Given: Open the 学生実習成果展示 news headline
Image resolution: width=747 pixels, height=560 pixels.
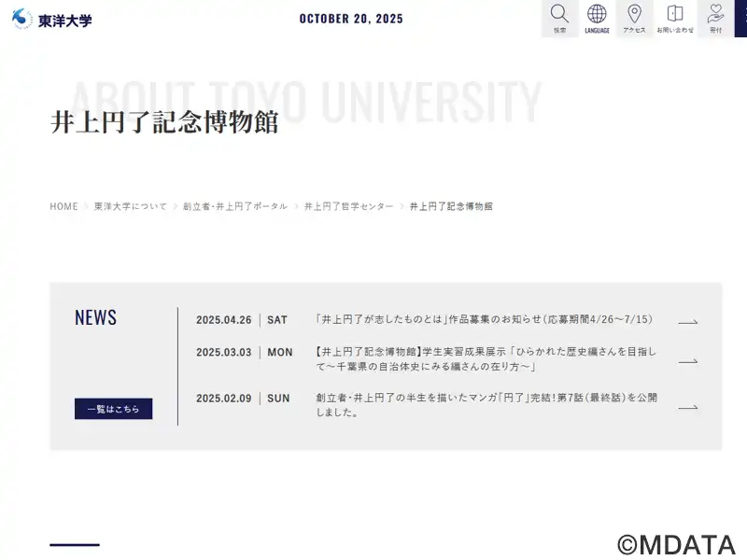Looking at the screenshot, I should click(486, 359).
